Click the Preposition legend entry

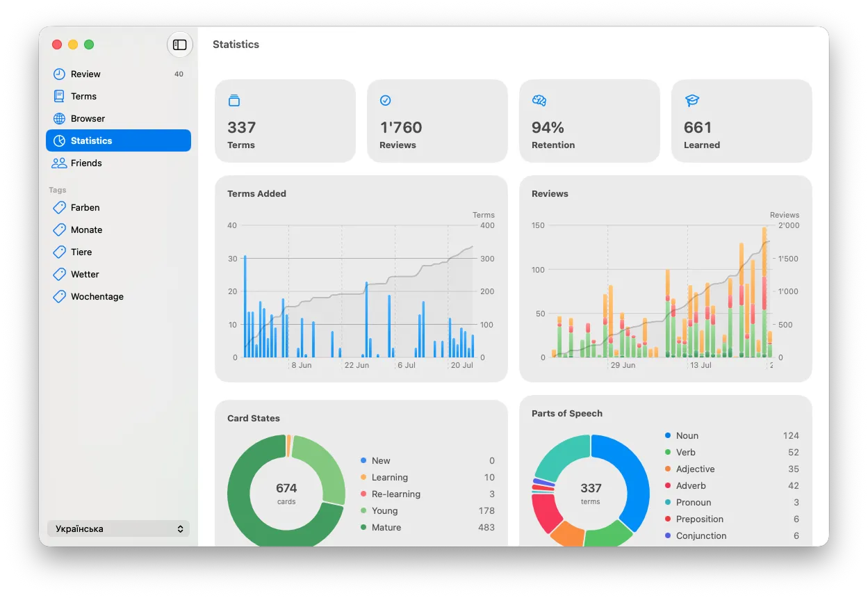731,519
